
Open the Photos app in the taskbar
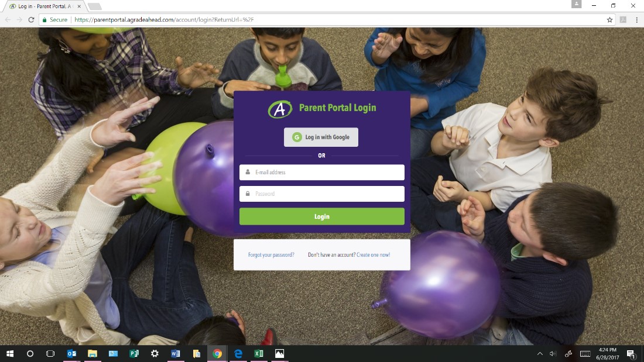(x=280, y=353)
